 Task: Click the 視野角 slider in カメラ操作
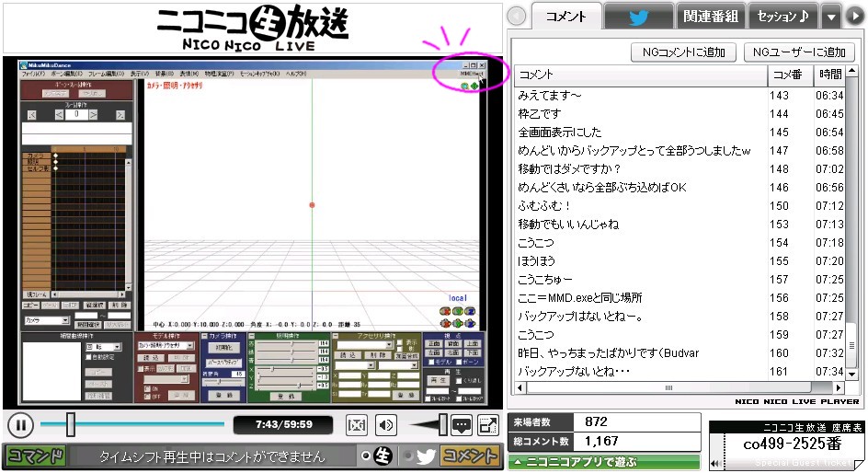pyautogui.click(x=223, y=382)
